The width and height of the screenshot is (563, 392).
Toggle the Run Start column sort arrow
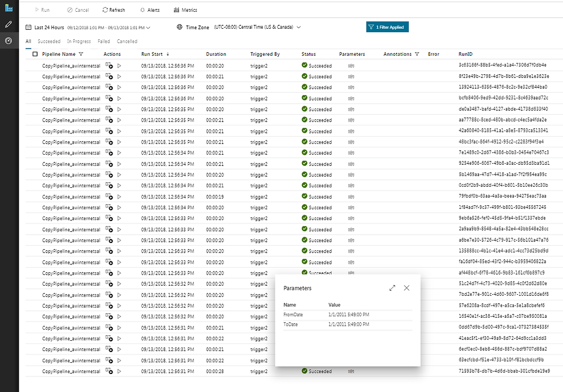pyautogui.click(x=168, y=54)
